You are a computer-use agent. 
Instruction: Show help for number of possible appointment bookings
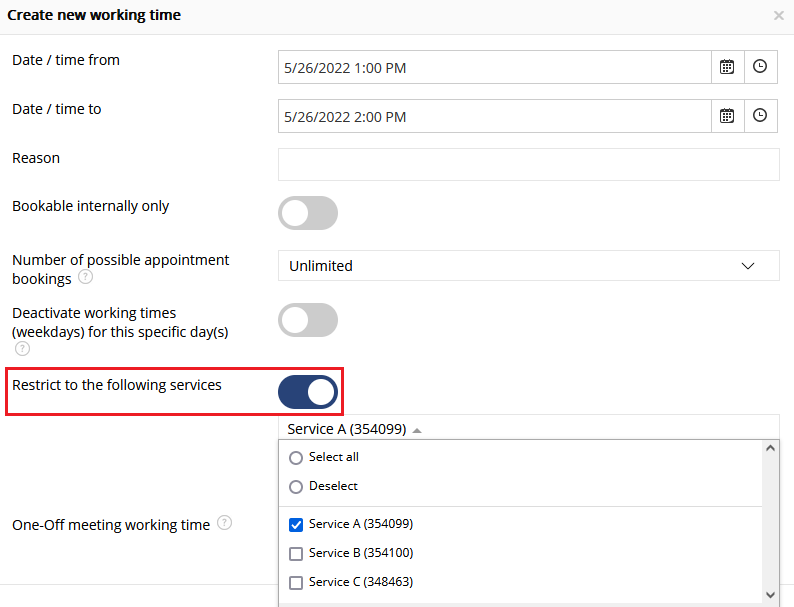click(x=86, y=277)
